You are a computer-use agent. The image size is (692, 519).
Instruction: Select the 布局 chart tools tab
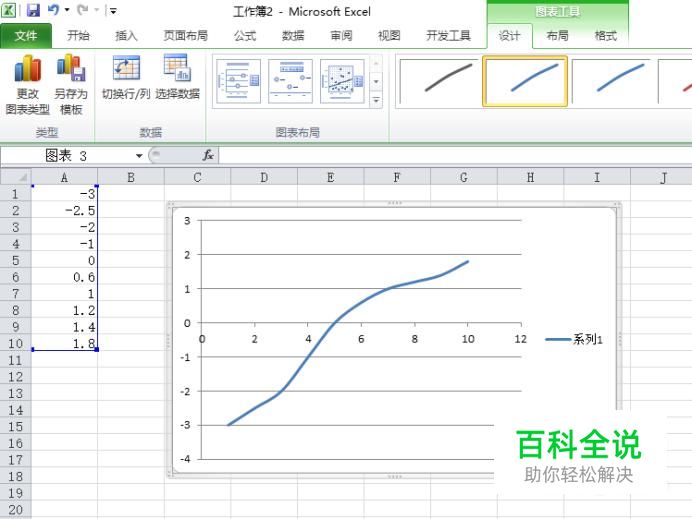557,36
